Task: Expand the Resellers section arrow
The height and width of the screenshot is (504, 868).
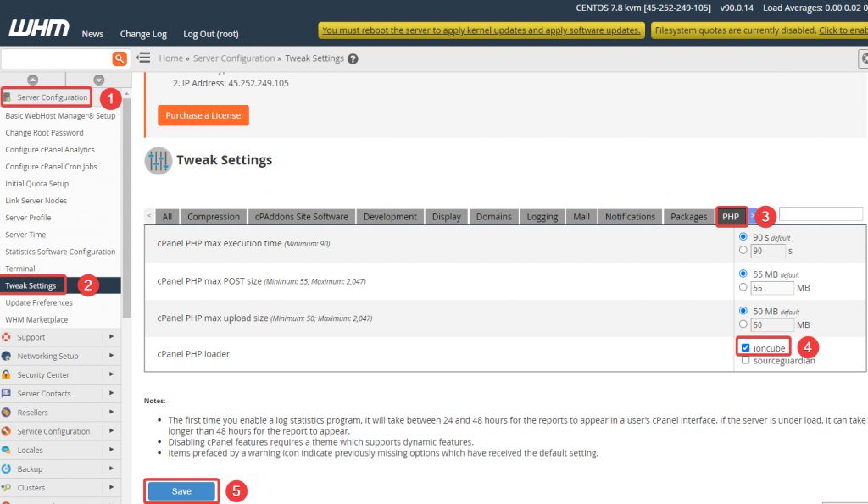Action: coord(111,412)
